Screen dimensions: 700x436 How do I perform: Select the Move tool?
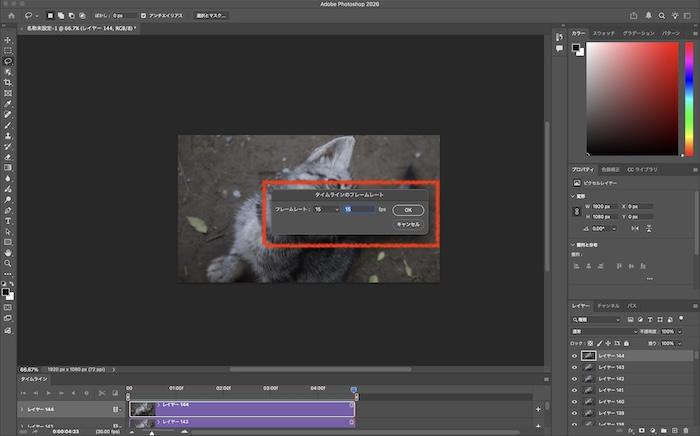tap(8, 39)
